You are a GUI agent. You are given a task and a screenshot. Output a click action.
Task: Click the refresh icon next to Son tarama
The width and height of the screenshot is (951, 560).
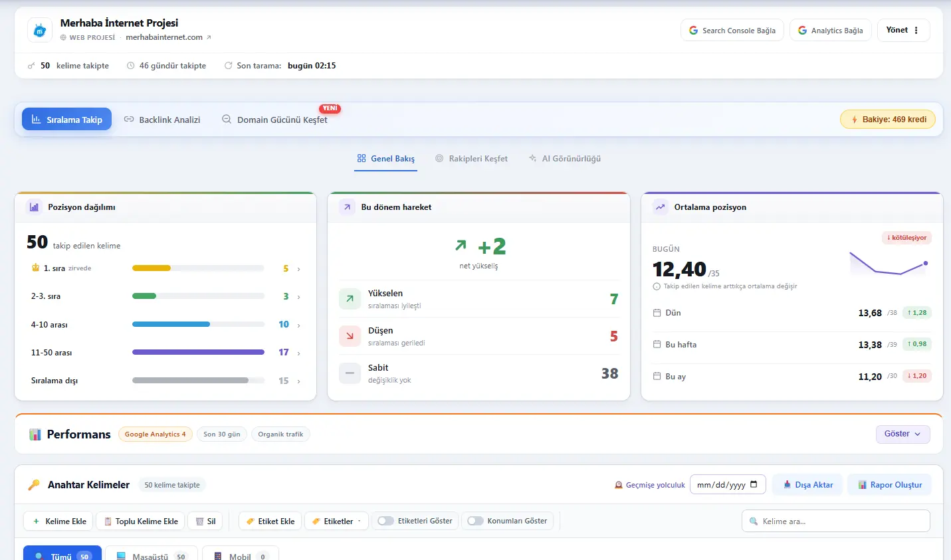tap(229, 66)
